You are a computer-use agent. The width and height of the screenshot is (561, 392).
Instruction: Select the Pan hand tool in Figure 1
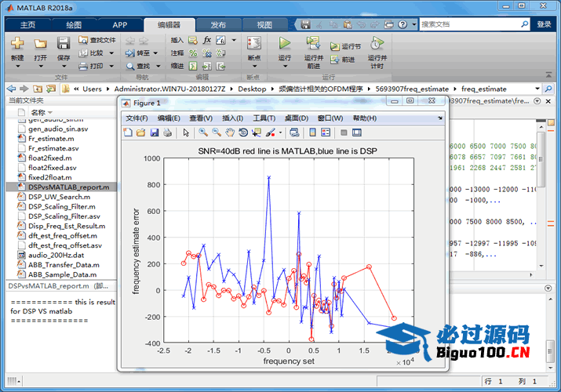230,132
